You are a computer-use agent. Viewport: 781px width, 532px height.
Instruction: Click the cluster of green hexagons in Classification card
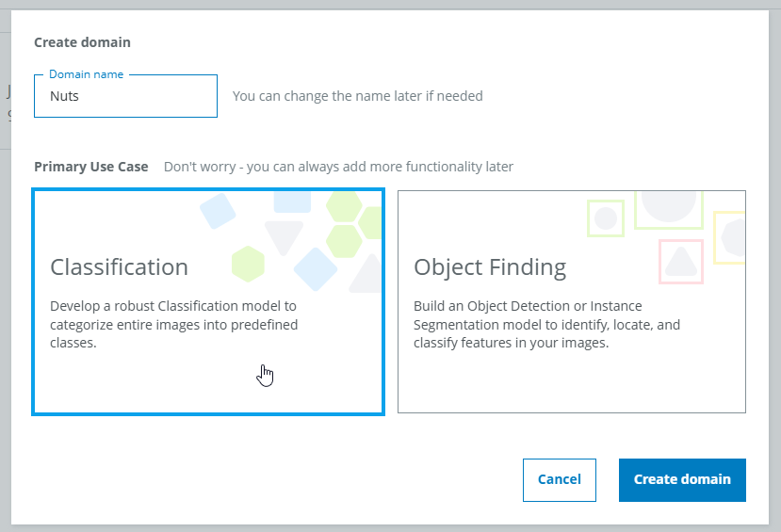(353, 224)
